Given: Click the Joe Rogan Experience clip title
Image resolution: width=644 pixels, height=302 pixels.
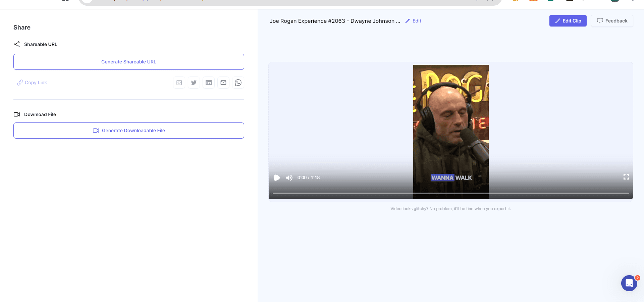Looking at the screenshot, I should [x=335, y=21].
